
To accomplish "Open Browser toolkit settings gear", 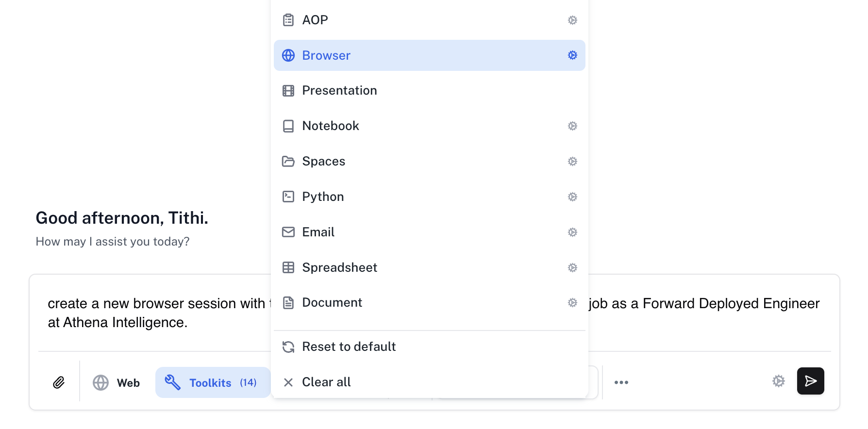I will [572, 55].
